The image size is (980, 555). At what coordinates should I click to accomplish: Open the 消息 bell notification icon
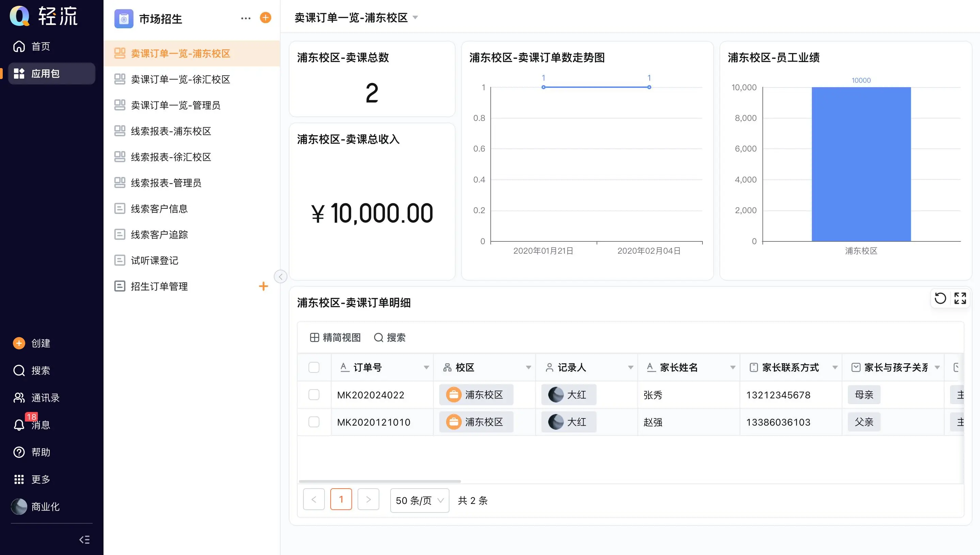19,425
